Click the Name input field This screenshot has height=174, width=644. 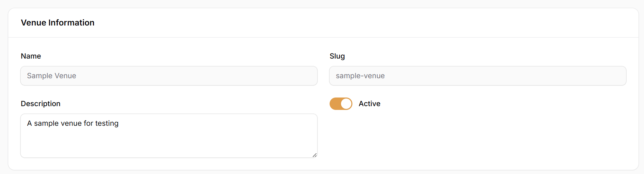169,76
